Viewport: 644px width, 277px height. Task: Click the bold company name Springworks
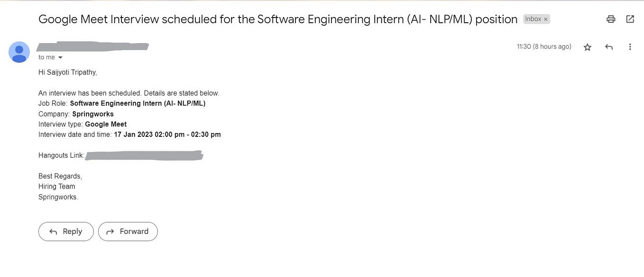point(93,114)
